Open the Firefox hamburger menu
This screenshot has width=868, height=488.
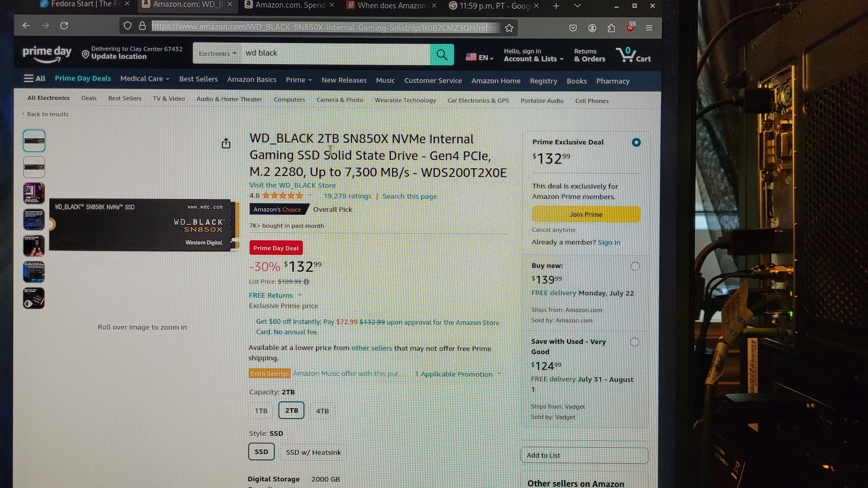coord(649,28)
